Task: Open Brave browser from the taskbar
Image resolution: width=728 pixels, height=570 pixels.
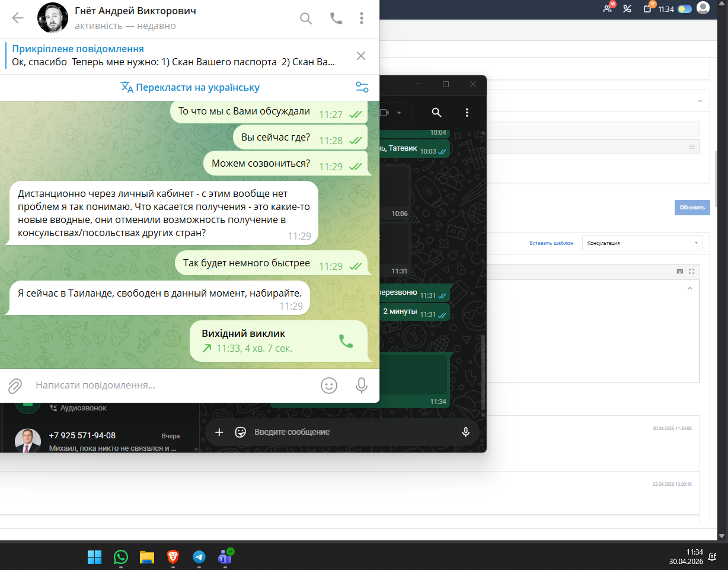Action: (173, 557)
